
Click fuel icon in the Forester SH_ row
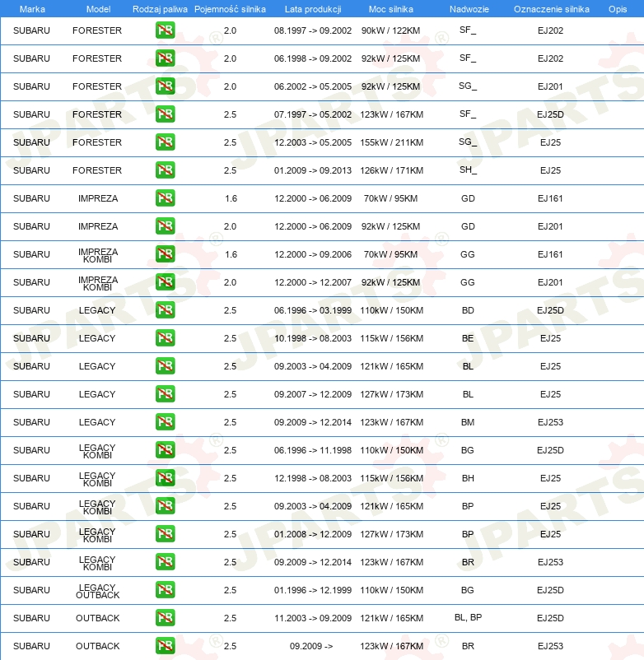click(x=165, y=170)
